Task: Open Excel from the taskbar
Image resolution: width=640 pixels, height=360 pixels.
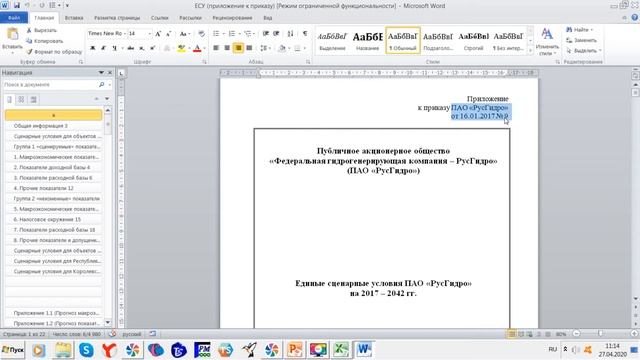Action: point(341,350)
